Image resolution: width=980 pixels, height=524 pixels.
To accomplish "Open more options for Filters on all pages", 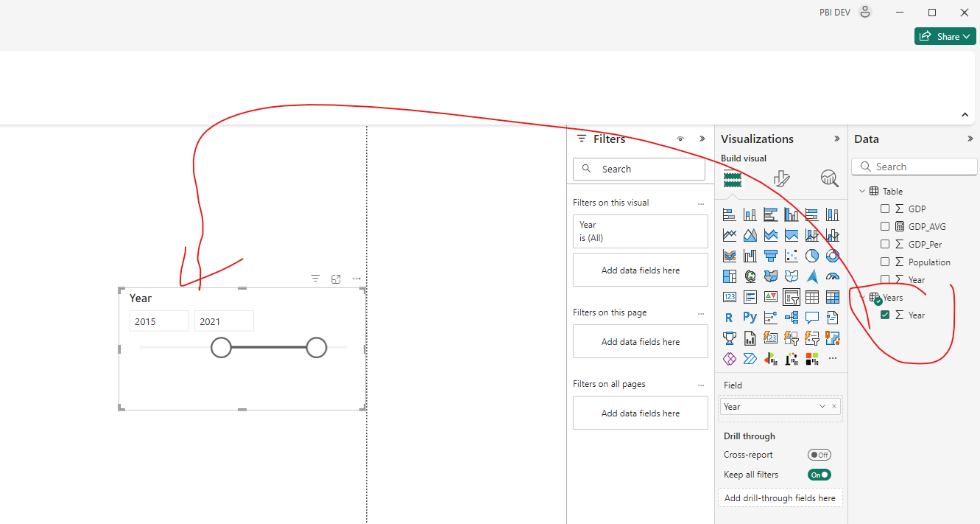I will (x=701, y=384).
